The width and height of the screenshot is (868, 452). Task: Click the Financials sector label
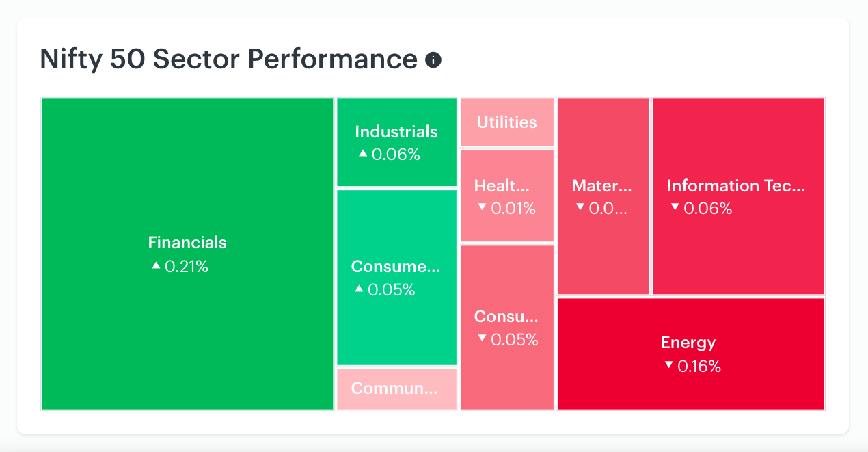point(187,243)
